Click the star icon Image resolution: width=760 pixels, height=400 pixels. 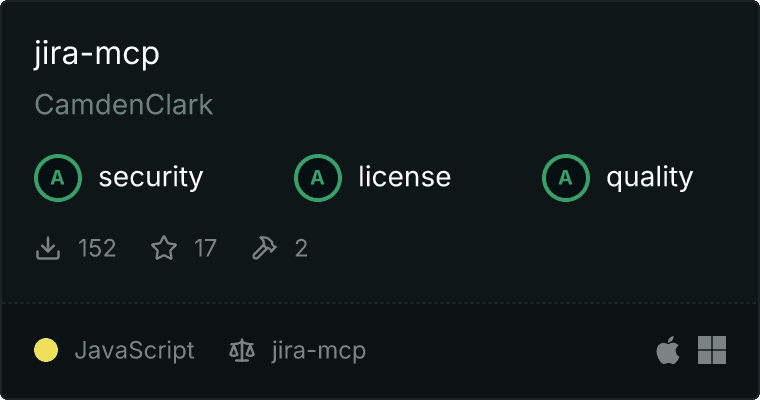(164, 248)
